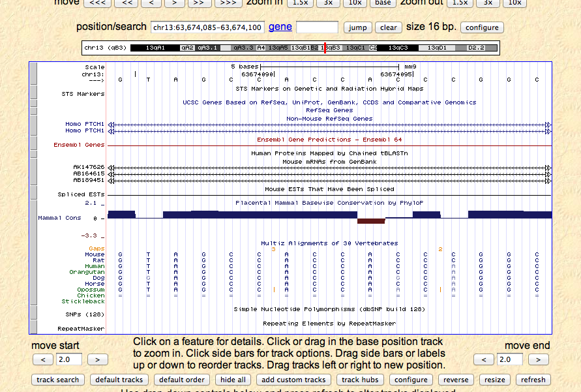
Task: Focus the position/search coordinate field
Action: [x=207, y=27]
